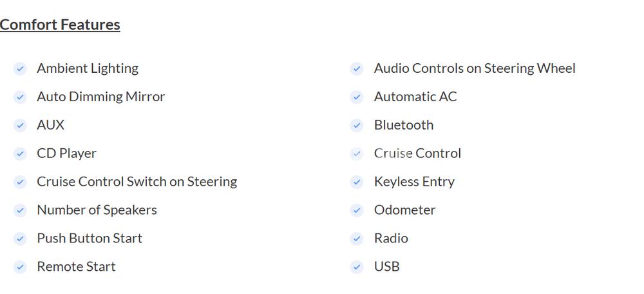The image size is (644, 294).
Task: Click the Cruise Control Switch on Steering text
Action: [x=137, y=182]
